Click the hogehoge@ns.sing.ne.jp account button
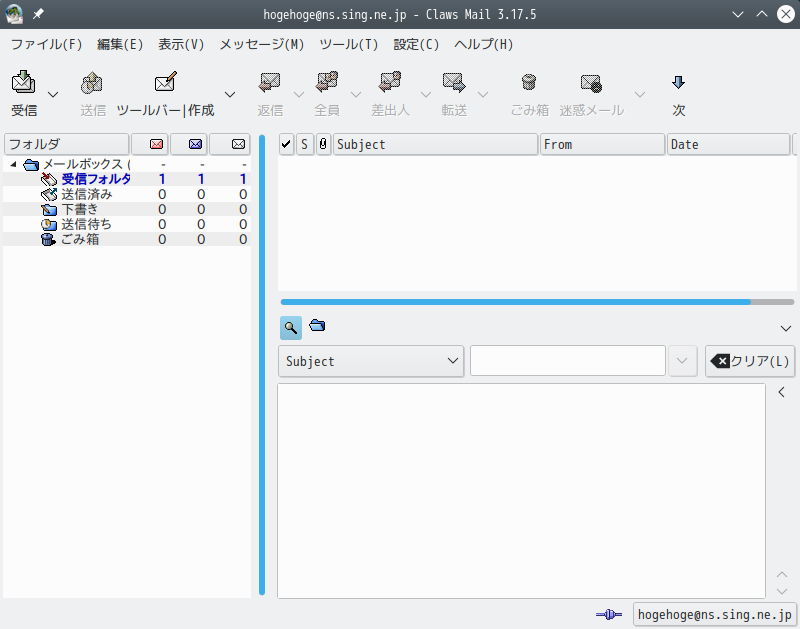This screenshot has height=629, width=800. pyautogui.click(x=714, y=614)
